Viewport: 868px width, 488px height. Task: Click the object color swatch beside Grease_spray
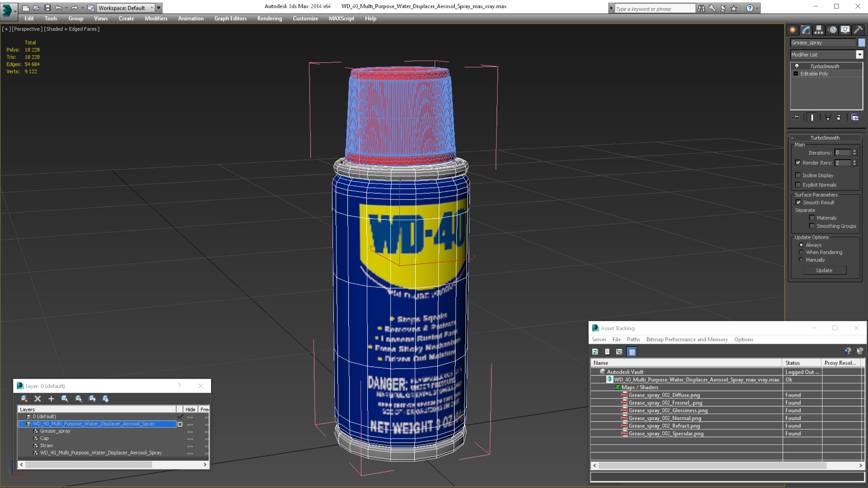point(861,42)
